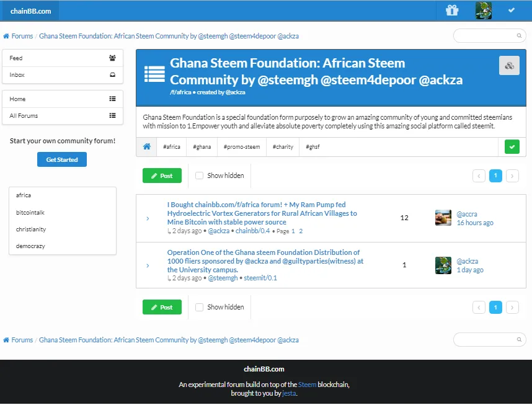Open Forums link in top breadcrumb
This screenshot has width=532, height=405.
22,36
